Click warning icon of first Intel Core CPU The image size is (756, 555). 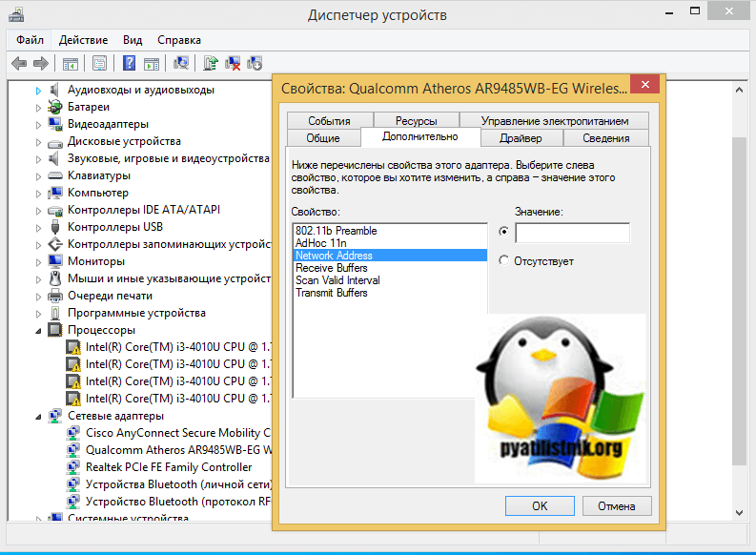[x=73, y=347]
